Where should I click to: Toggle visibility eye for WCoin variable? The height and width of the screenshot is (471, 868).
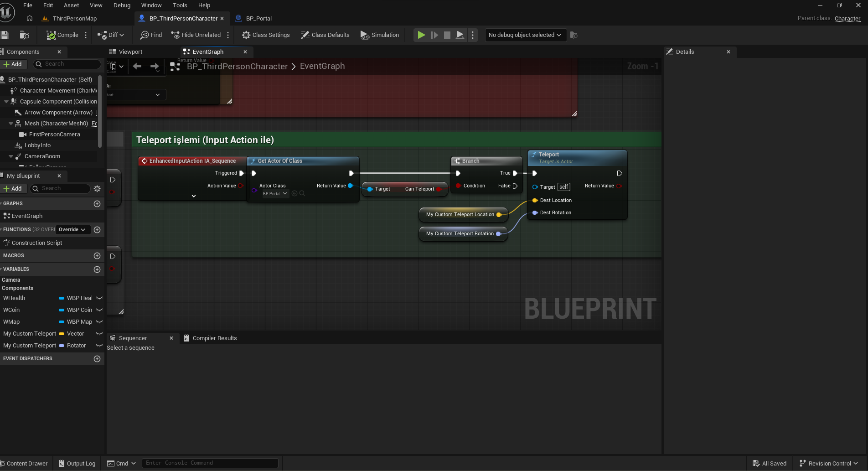click(x=99, y=310)
